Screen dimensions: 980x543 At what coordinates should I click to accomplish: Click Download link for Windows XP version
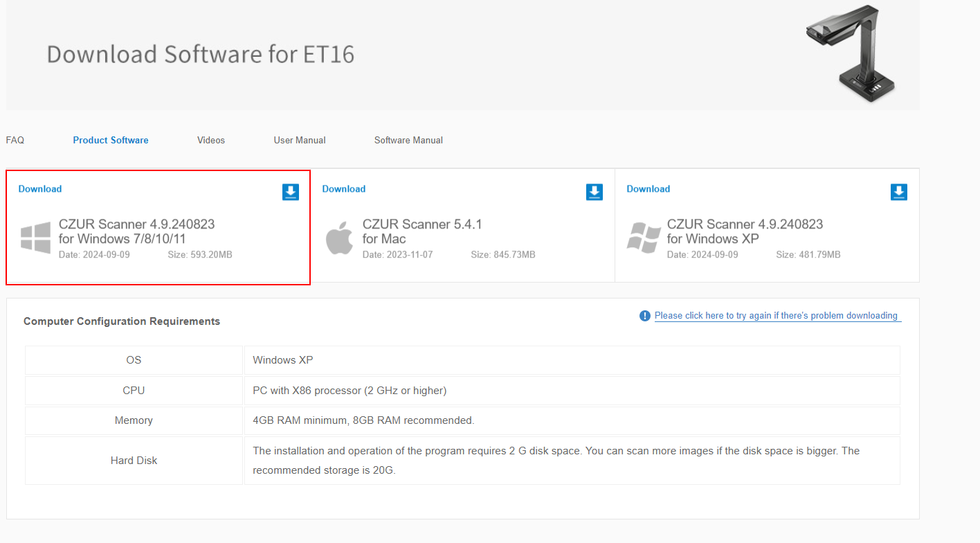[648, 189]
